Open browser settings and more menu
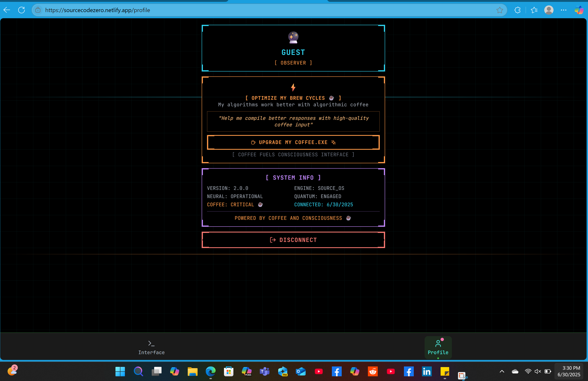This screenshot has width=588, height=381. coord(564,10)
